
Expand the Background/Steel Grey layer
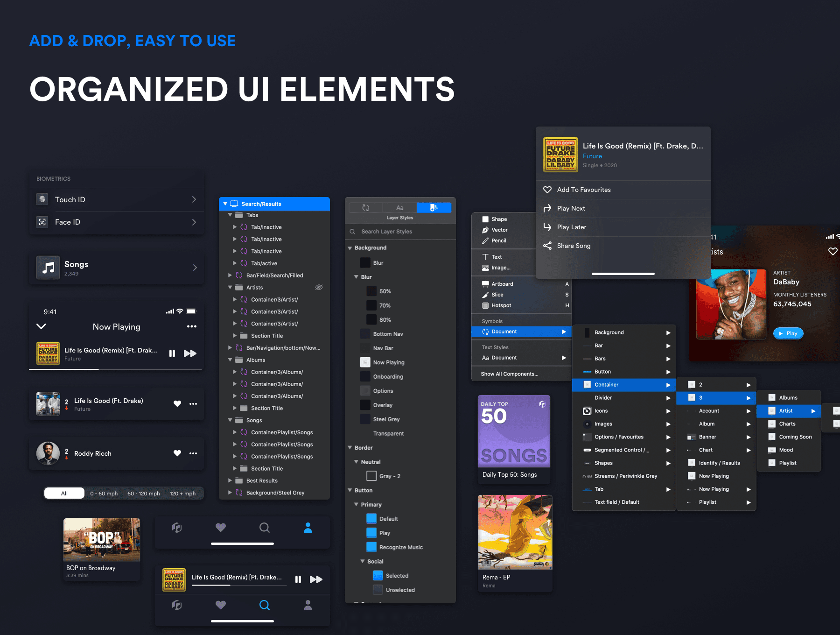(x=230, y=493)
